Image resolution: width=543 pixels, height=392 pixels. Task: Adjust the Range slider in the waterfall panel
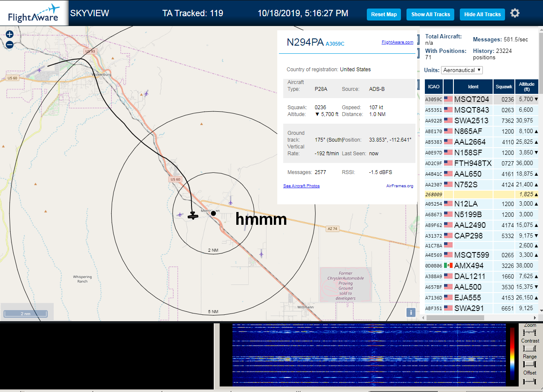pos(529,364)
